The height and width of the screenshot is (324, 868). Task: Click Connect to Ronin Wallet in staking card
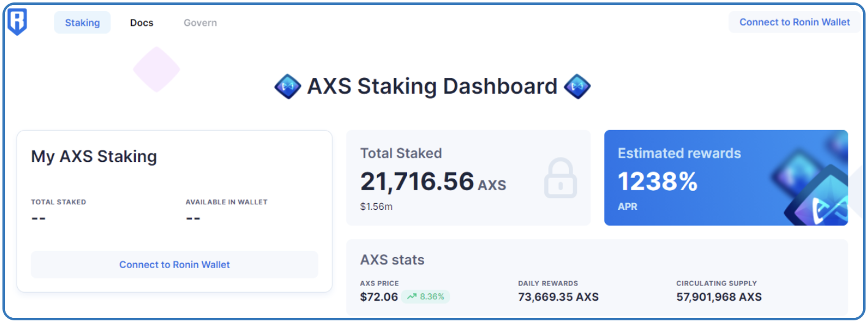coord(175,264)
